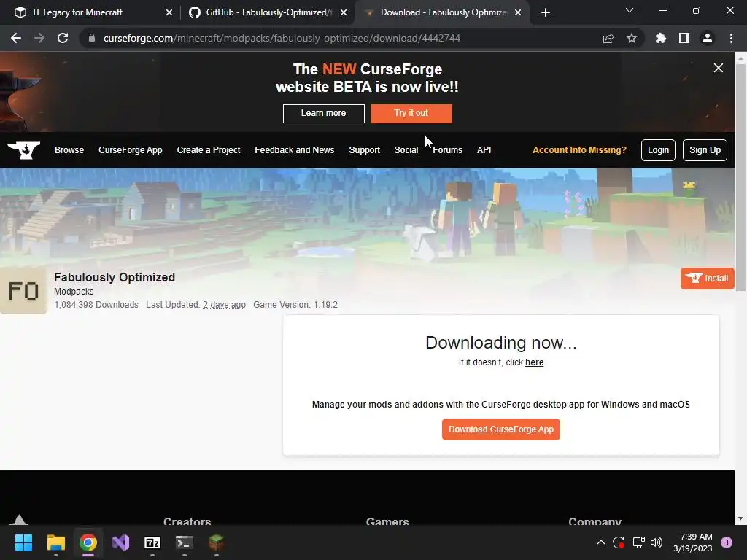The image size is (747, 560).
Task: Bookmark this page with the star icon
Action: 632,38
